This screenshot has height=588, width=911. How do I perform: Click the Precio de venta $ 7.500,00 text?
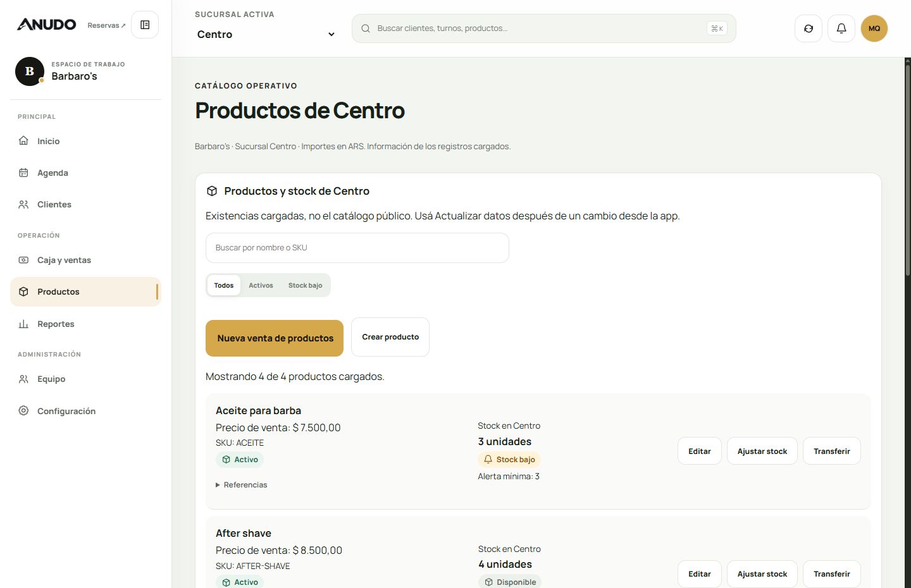278,427
